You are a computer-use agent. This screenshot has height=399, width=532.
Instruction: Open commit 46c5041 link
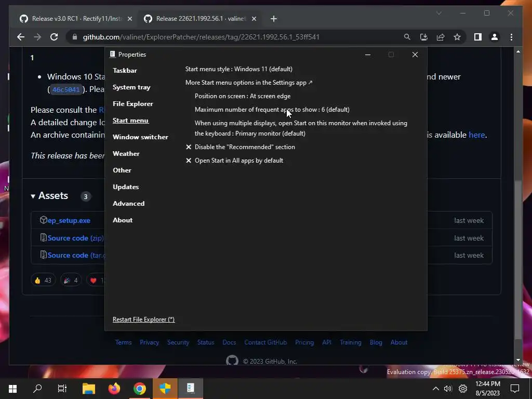(x=66, y=89)
